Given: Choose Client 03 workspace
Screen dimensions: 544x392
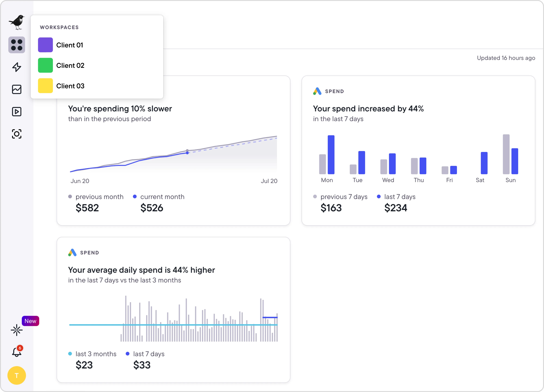Looking at the screenshot, I should [x=70, y=86].
